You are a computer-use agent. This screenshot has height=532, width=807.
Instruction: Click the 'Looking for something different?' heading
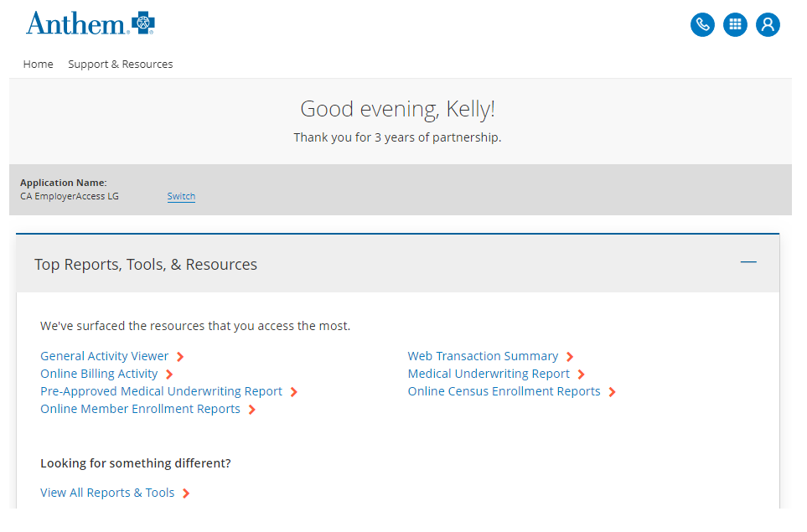[x=136, y=463]
